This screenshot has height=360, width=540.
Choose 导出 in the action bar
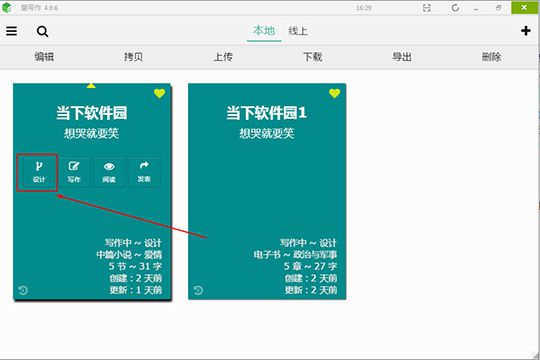tap(402, 56)
